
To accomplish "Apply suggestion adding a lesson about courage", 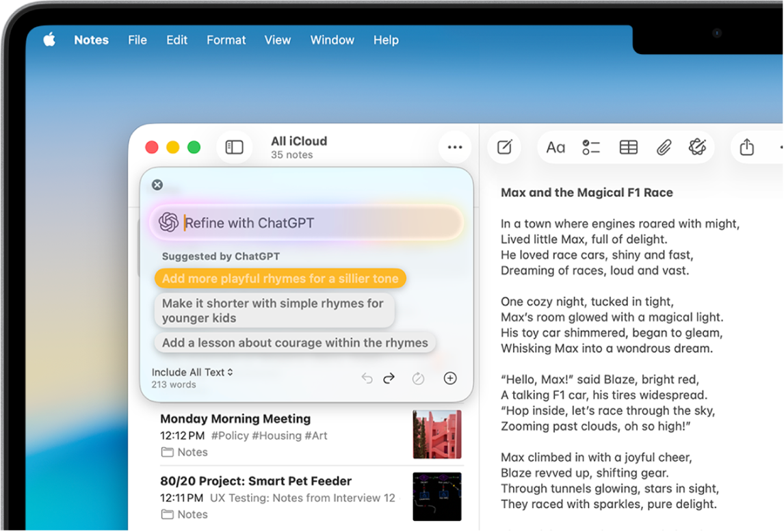I will point(295,343).
